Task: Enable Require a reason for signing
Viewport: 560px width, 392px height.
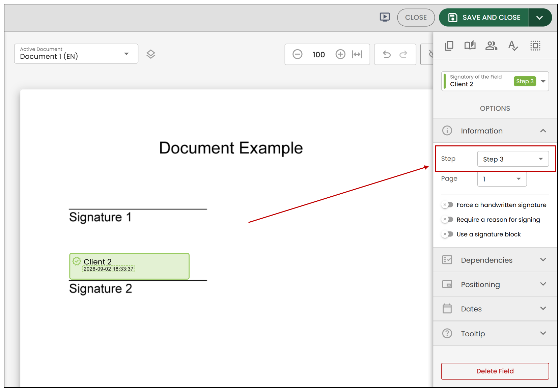Action: (x=447, y=220)
